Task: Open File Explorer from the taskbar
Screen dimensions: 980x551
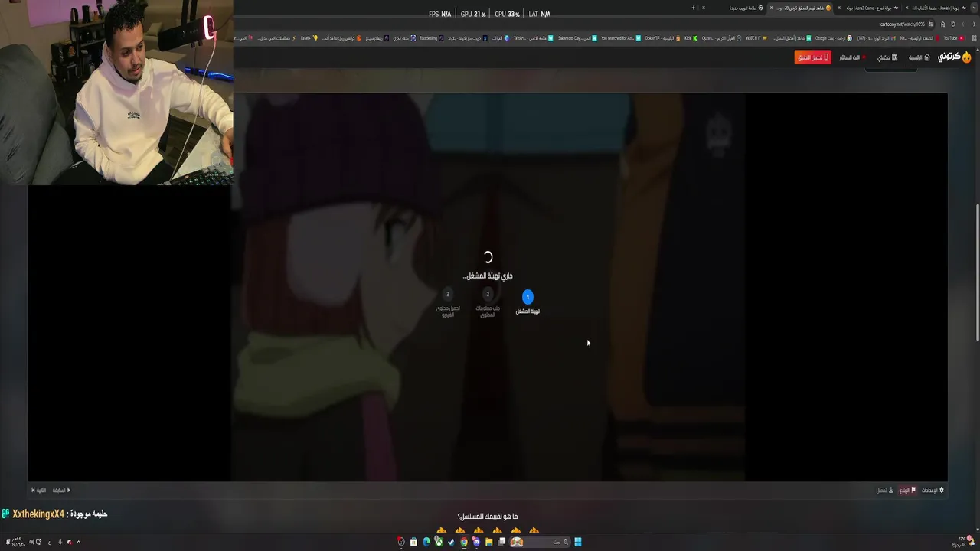Action: 488,542
